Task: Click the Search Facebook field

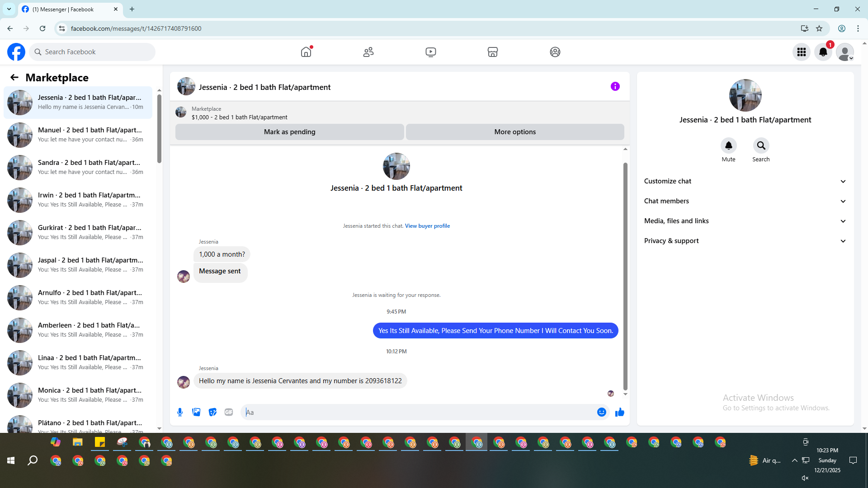Action: [x=92, y=52]
